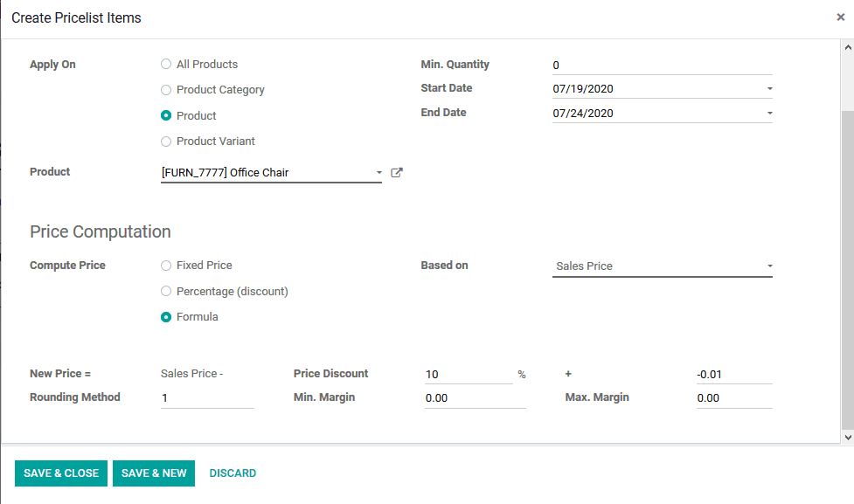Click the Price Discount label
This screenshot has width=854, height=504.
click(x=330, y=374)
